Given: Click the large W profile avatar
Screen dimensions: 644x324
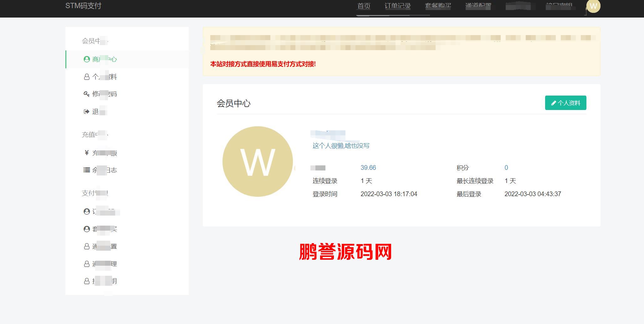Looking at the screenshot, I should click(258, 161).
